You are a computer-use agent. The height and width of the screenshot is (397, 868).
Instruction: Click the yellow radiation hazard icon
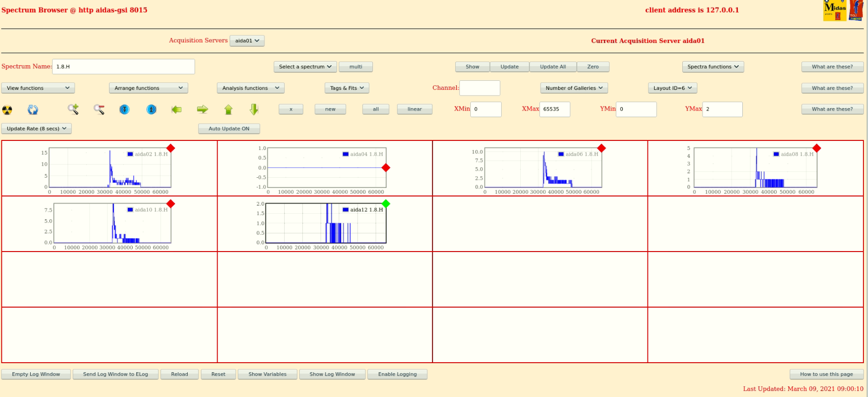pos(7,110)
